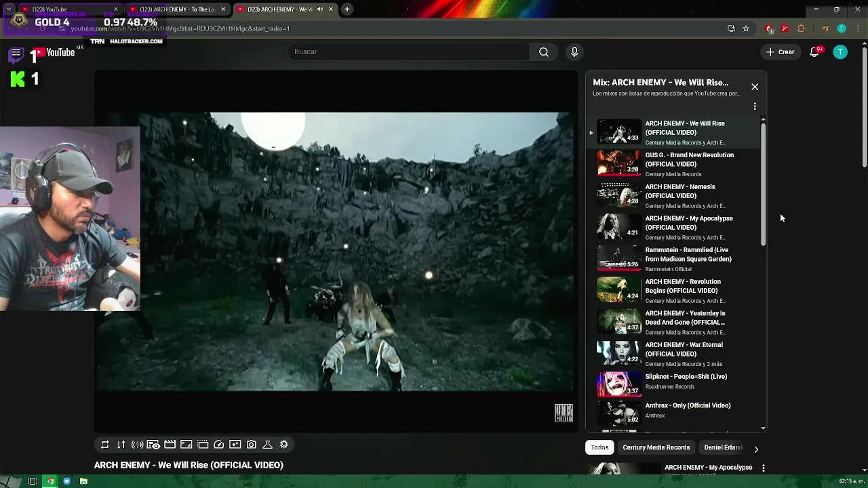Close the Mix playlist panel
This screenshot has width=868, height=488.
pyautogui.click(x=755, y=87)
